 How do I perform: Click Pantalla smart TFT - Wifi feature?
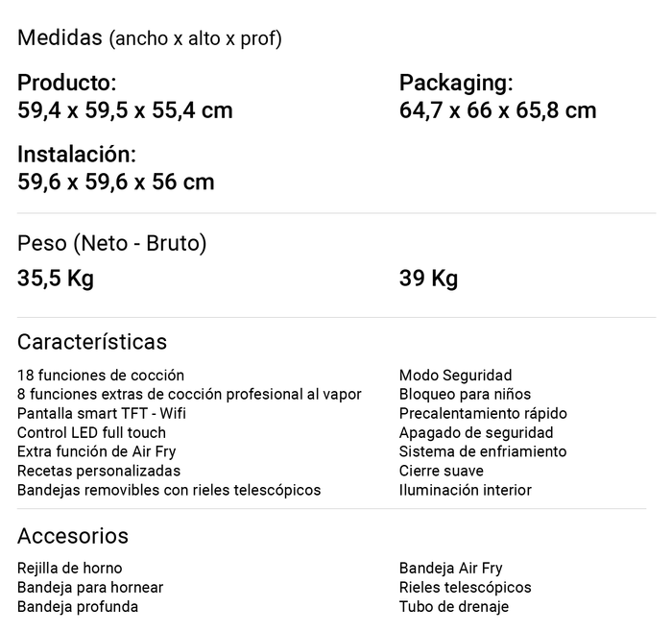point(102,414)
